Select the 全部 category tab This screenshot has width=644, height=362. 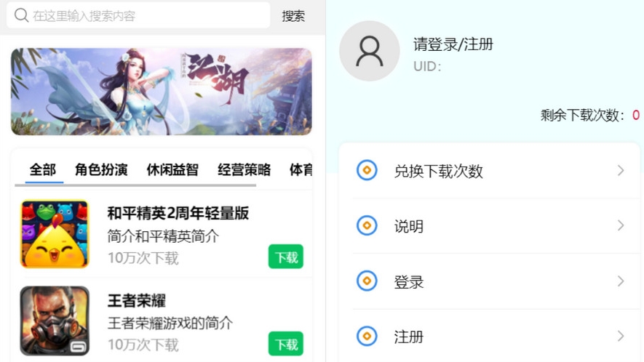point(43,169)
